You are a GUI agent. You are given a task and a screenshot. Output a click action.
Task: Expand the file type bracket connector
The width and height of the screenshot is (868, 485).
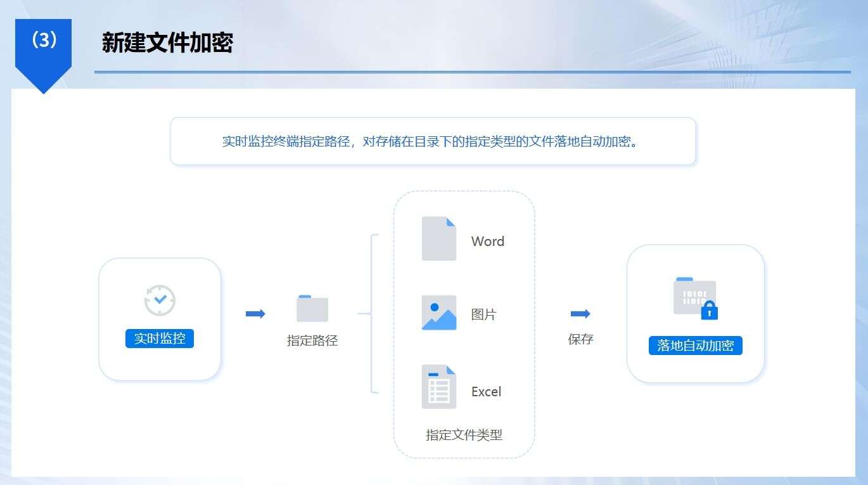374,313
